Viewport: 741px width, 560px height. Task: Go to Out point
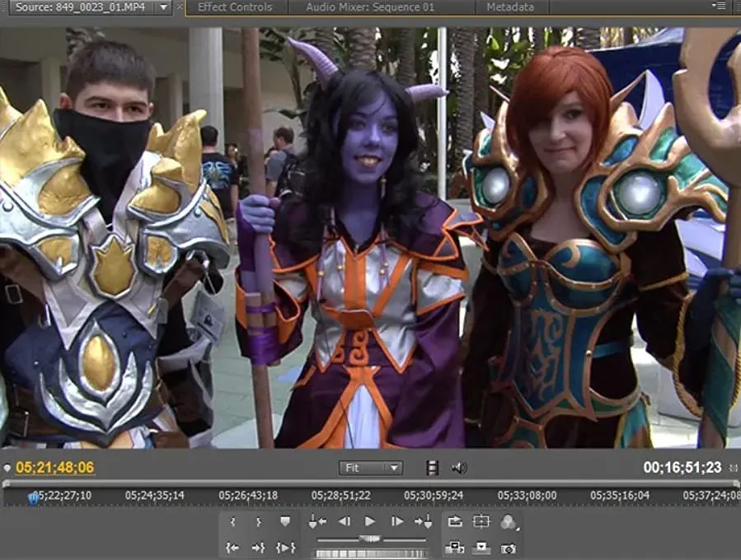coord(259,548)
